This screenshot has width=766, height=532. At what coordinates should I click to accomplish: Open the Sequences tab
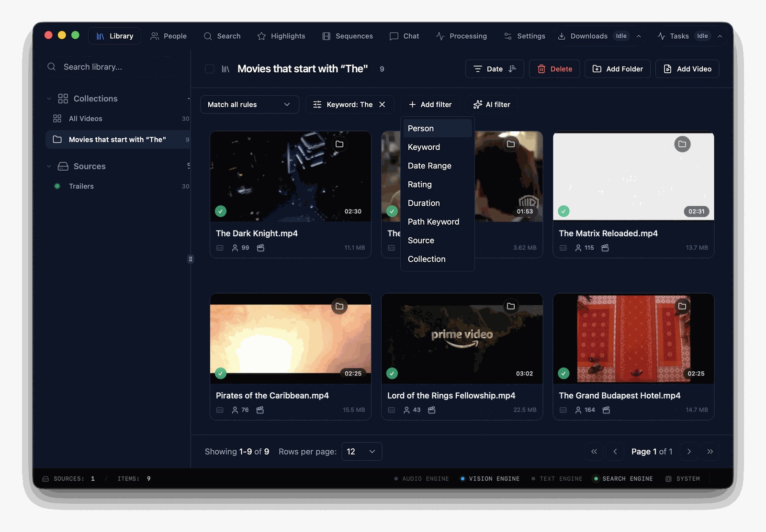[x=348, y=36]
